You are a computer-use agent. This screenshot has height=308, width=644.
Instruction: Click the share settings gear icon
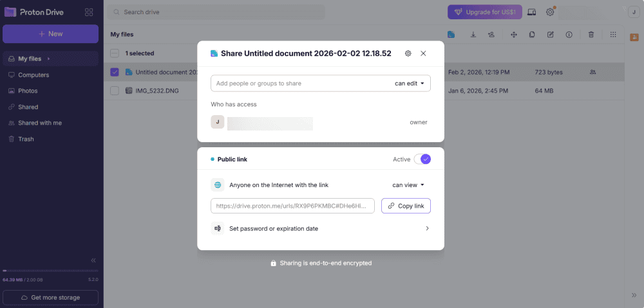408,53
